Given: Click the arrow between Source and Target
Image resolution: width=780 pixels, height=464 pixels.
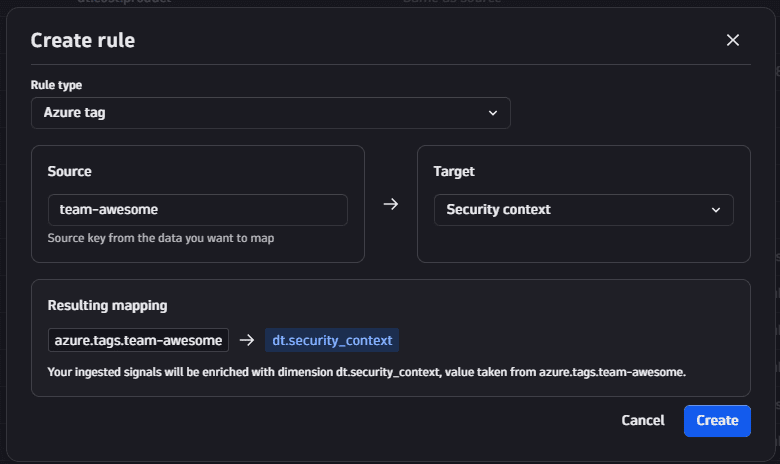Looking at the screenshot, I should click(391, 204).
